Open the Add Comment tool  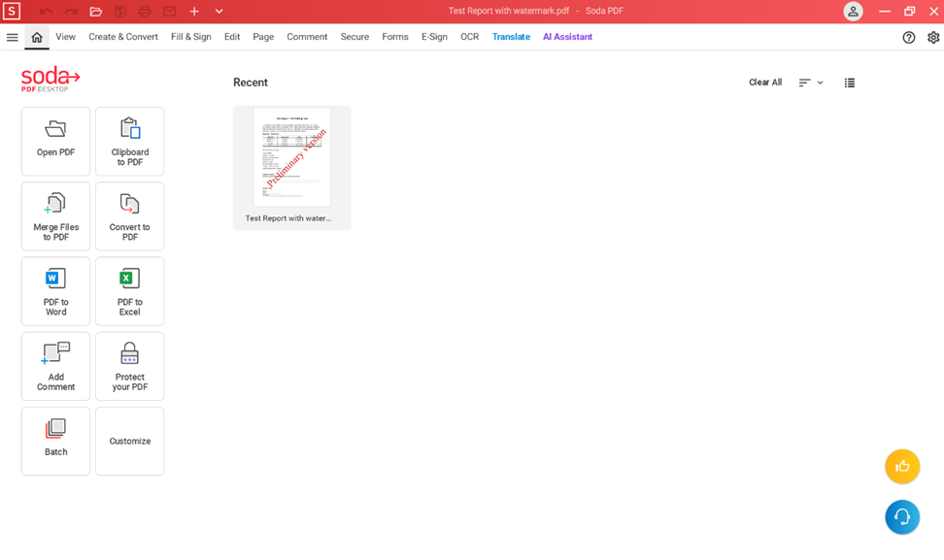(55, 366)
